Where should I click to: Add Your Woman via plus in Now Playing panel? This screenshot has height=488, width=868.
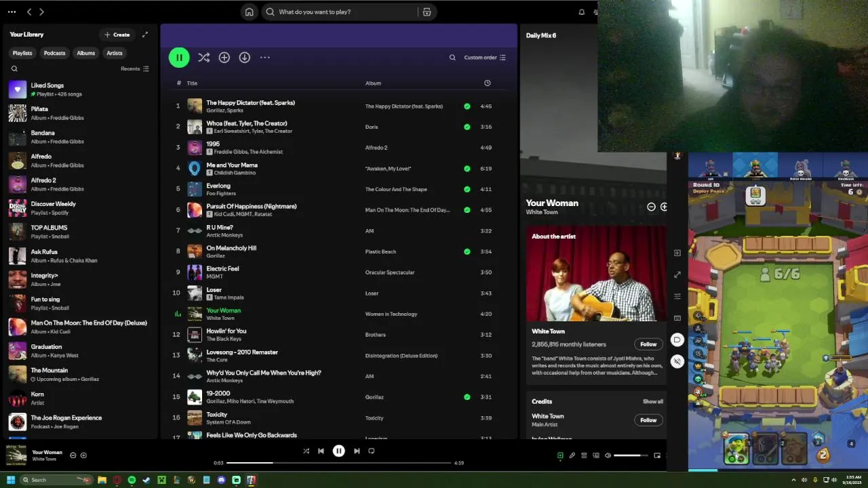coord(663,207)
